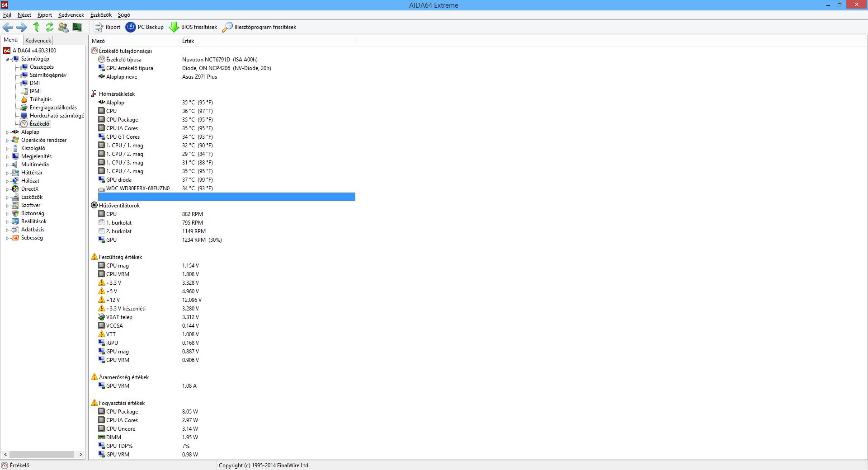Screen dimensions: 868x470
Task: Open the Riport toolbar button
Action: 107,27
